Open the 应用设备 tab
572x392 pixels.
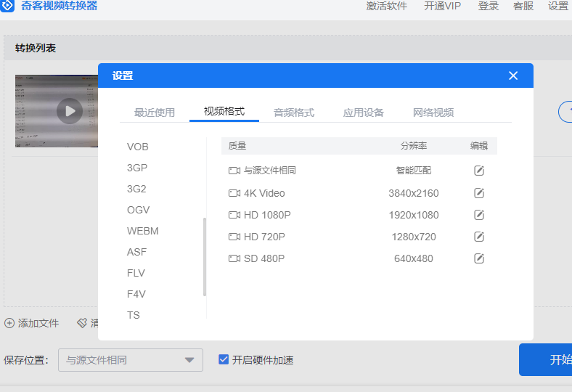(x=364, y=113)
